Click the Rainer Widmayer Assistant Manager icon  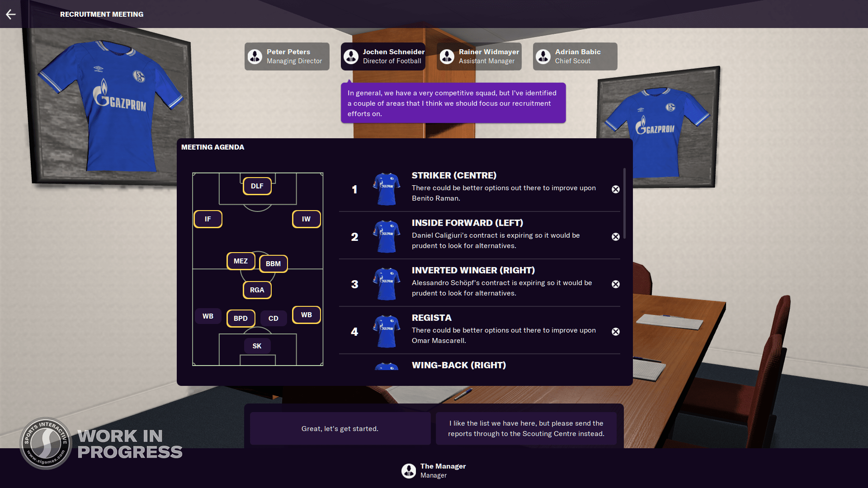click(448, 56)
